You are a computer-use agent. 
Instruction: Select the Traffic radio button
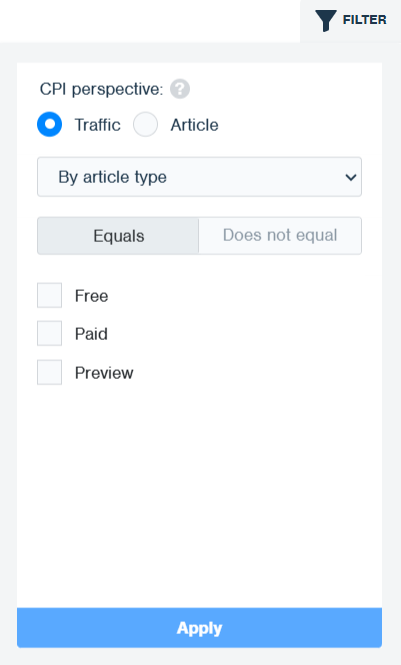tap(50, 124)
